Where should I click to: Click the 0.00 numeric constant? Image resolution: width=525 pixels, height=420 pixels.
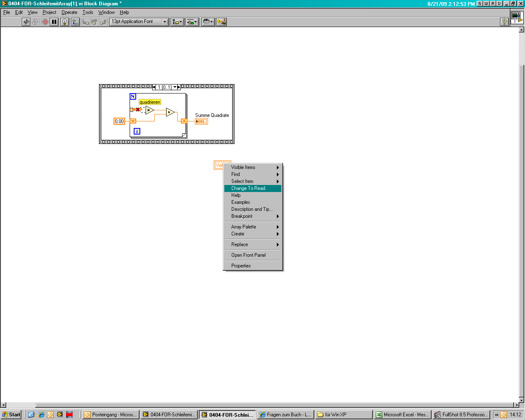[x=119, y=121]
